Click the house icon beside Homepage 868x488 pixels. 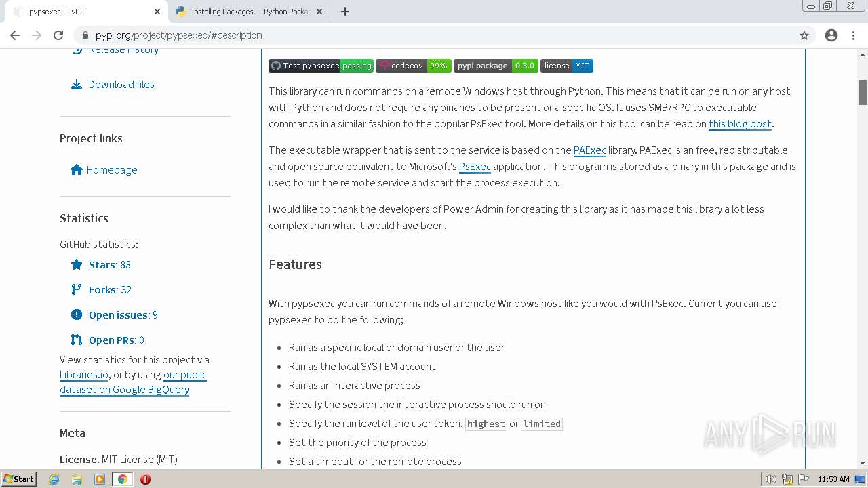click(77, 169)
